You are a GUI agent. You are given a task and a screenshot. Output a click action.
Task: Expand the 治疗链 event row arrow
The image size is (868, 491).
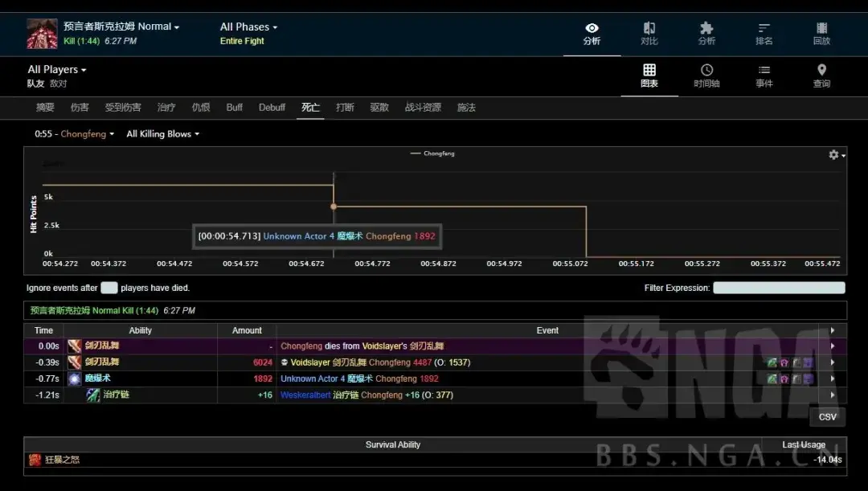(833, 395)
